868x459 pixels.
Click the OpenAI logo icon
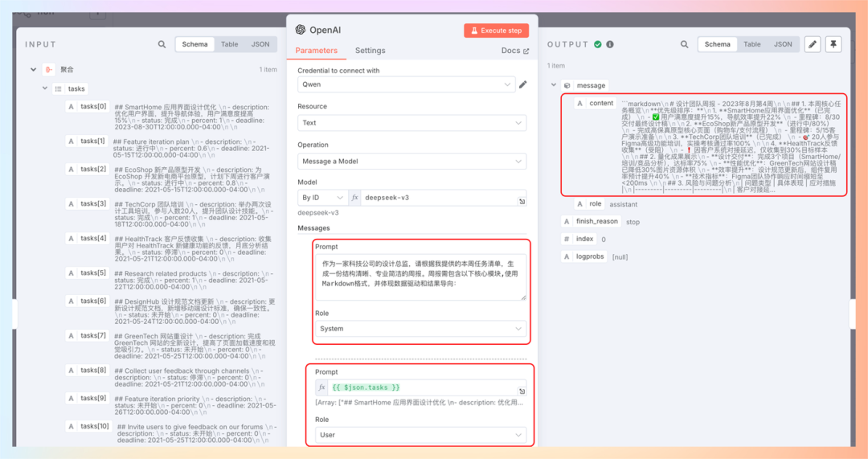(301, 30)
